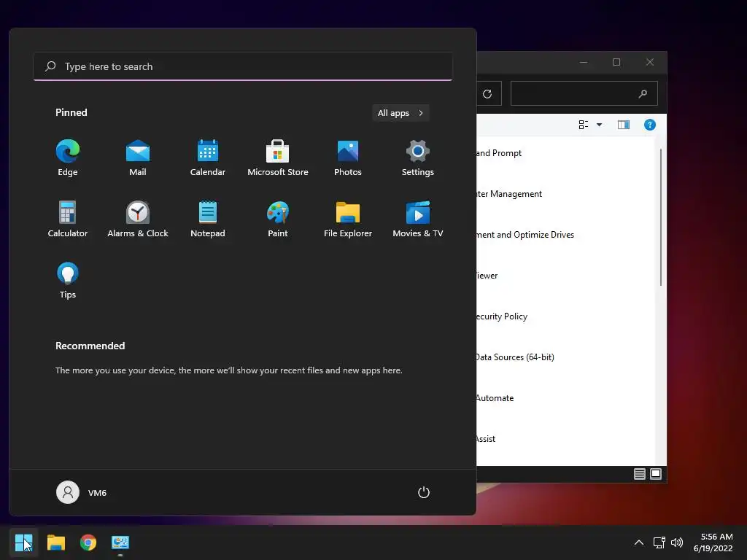The height and width of the screenshot is (560, 747).
Task: Switch to the Control Panel taskbar app
Action: [120, 542]
